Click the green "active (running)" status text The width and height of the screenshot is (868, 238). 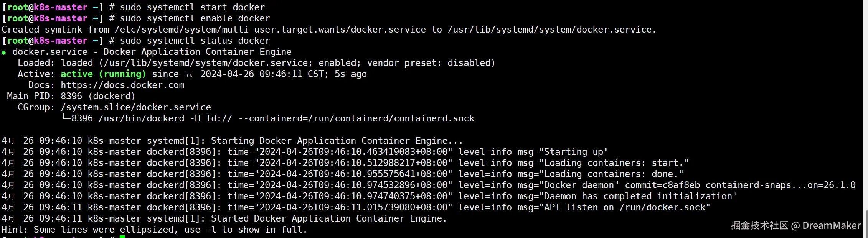[103, 74]
